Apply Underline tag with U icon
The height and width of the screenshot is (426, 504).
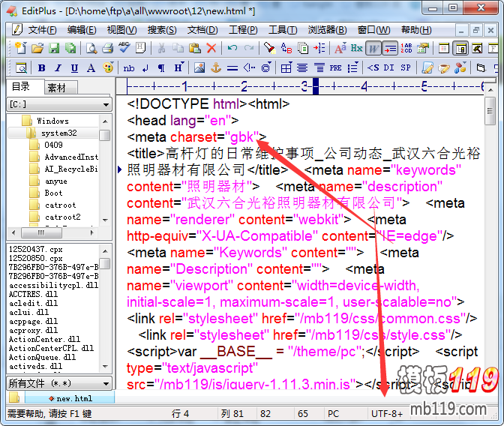[x=74, y=67]
